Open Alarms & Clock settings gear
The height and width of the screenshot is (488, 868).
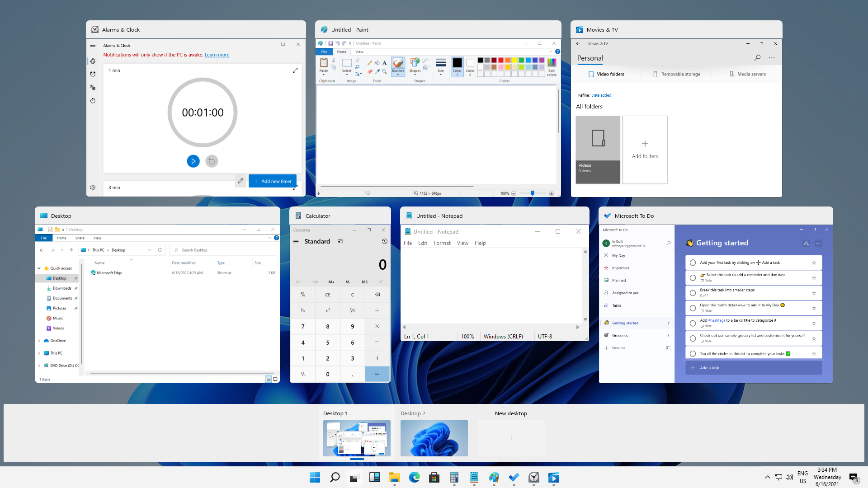[x=93, y=188]
